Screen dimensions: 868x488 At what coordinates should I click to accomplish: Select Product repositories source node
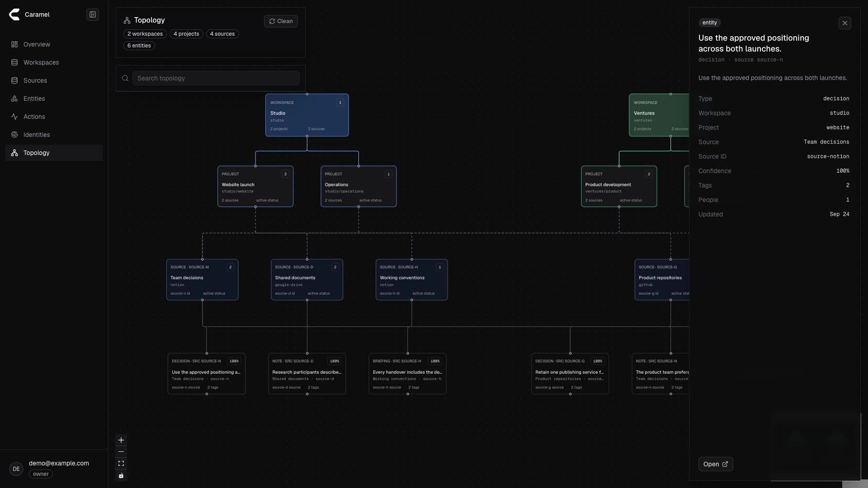tap(662, 280)
